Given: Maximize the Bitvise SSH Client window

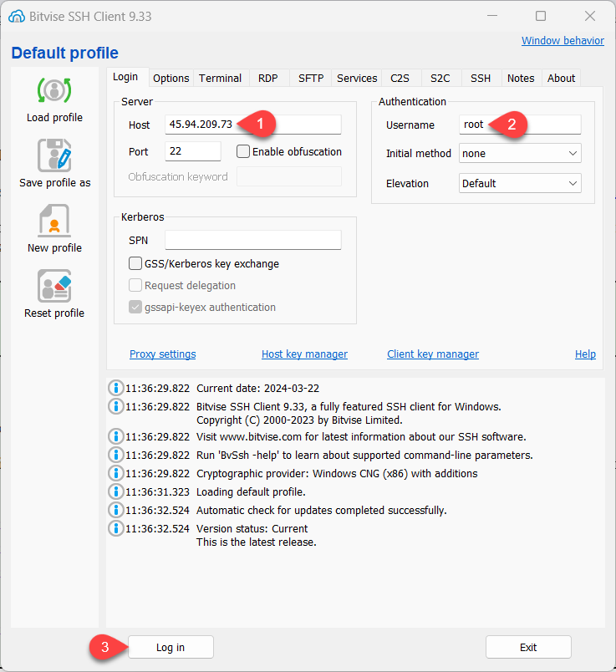Looking at the screenshot, I should 541,16.
